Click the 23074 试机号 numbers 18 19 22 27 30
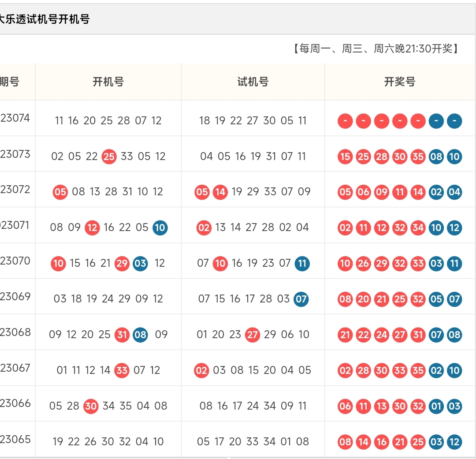This screenshot has height=459, width=476. coord(238,121)
